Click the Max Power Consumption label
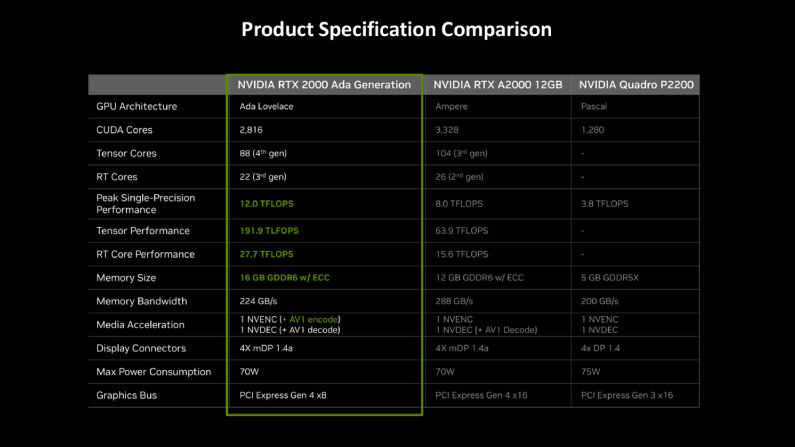795x447 pixels. coord(154,371)
